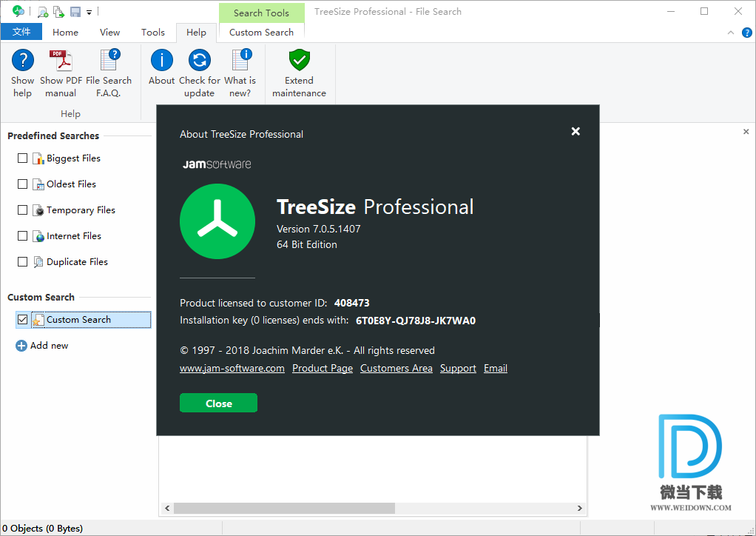Image resolution: width=756 pixels, height=536 pixels.
Task: Open What is new? item
Action: click(240, 73)
